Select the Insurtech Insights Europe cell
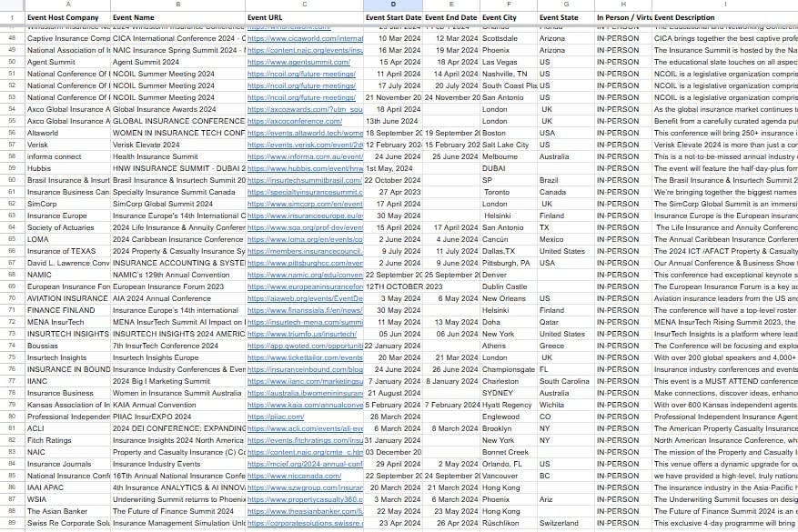 pos(177,357)
